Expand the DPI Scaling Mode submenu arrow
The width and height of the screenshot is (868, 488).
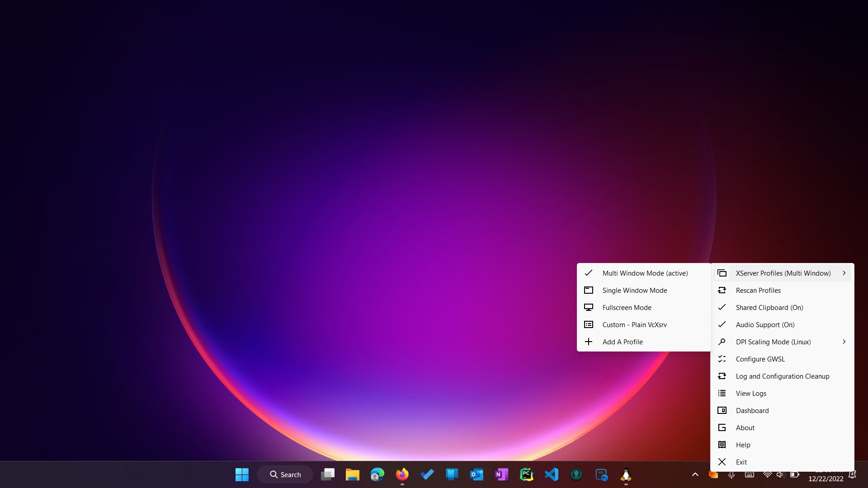844,342
